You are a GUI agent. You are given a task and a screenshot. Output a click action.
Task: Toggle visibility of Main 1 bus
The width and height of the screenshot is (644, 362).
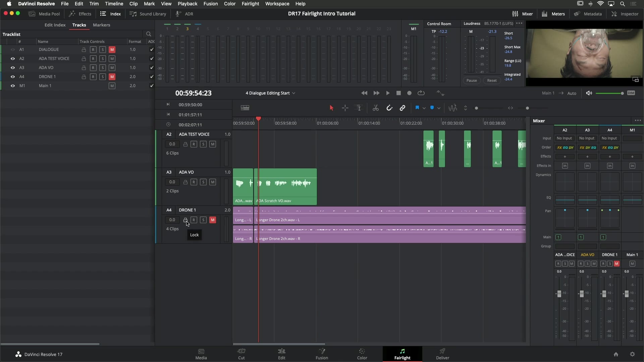tap(13, 86)
